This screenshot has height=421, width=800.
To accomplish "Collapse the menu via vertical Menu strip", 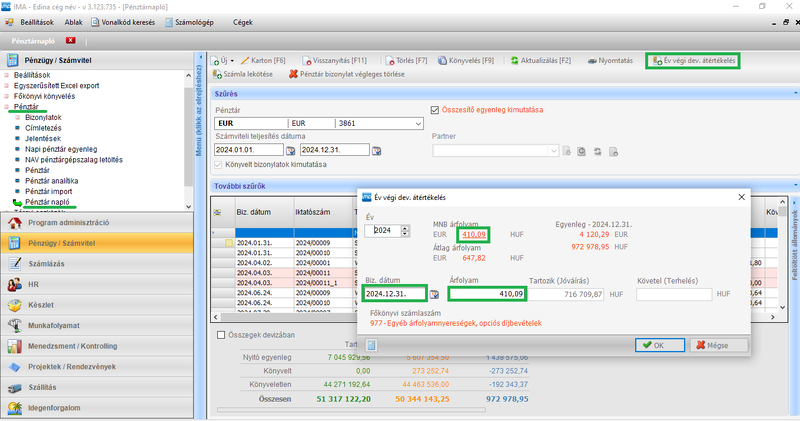I will tap(200, 112).
